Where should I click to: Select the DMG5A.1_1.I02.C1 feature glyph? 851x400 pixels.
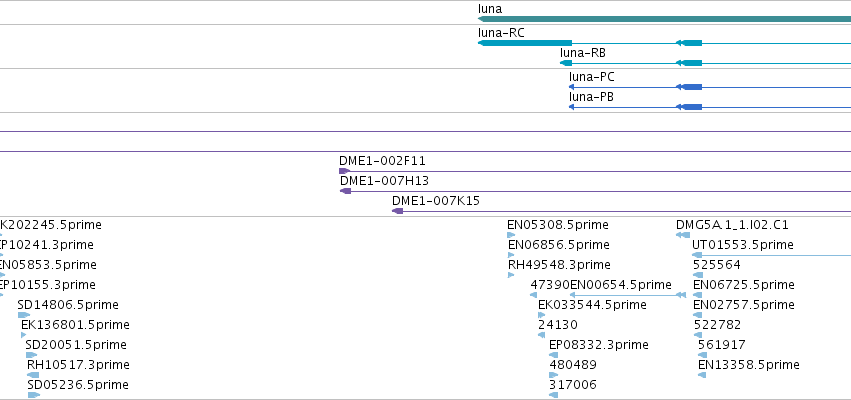pos(683,235)
